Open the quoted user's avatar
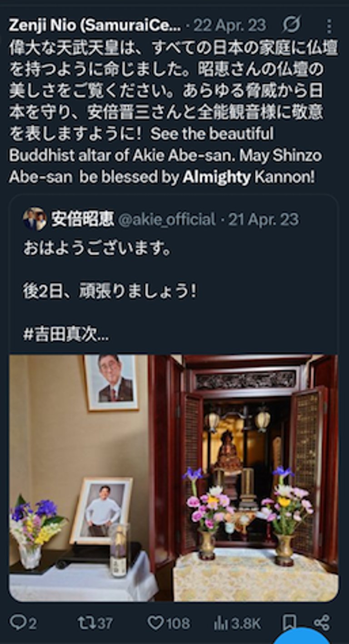Viewport: 349px width, 644px height. click(x=35, y=219)
